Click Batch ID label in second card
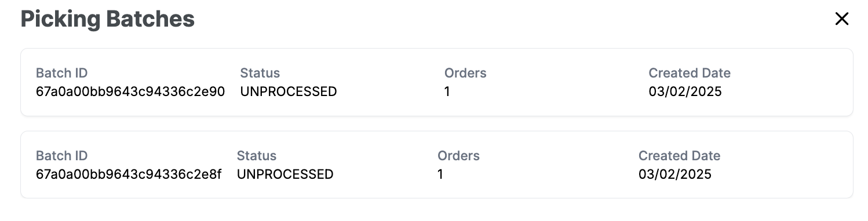The image size is (868, 221). click(62, 156)
